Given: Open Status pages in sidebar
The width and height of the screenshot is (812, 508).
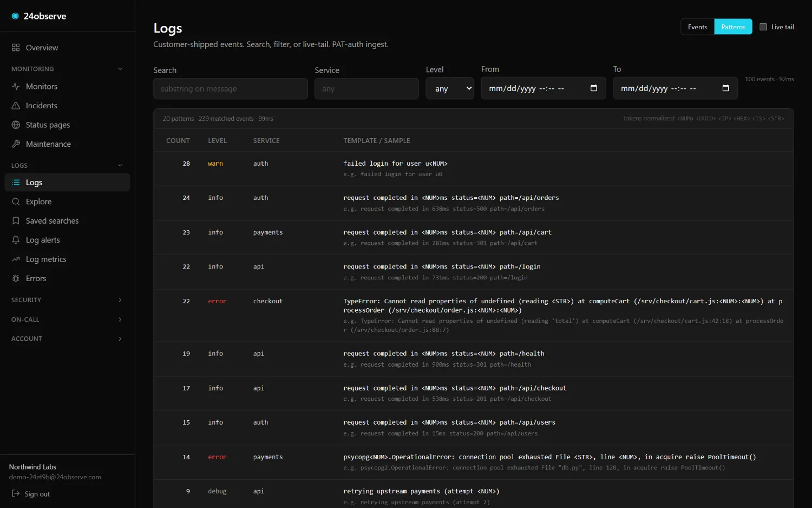Looking at the screenshot, I should coord(67,125).
